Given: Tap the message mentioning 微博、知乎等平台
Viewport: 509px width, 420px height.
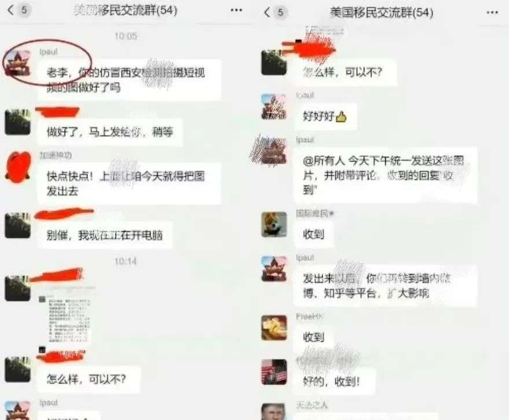Looking at the screenshot, I should click(385, 286).
